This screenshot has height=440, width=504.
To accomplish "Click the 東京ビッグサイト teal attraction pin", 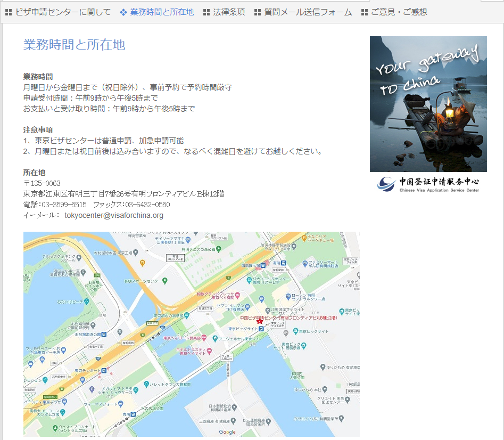I will (x=295, y=331).
